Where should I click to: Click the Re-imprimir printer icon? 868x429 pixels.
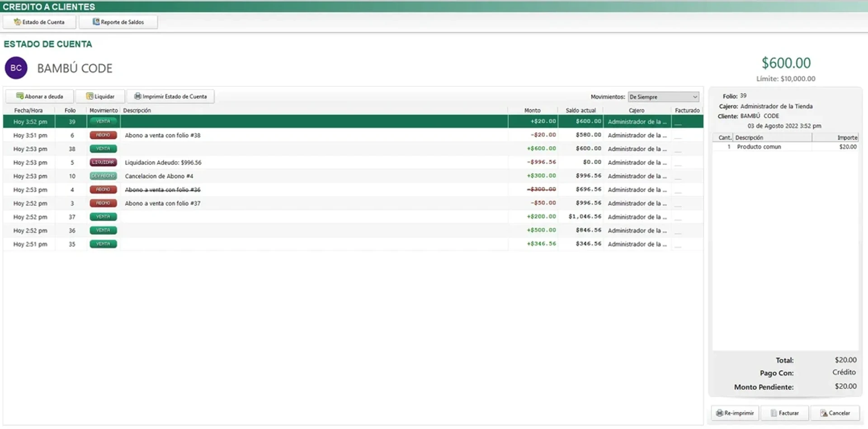click(719, 413)
